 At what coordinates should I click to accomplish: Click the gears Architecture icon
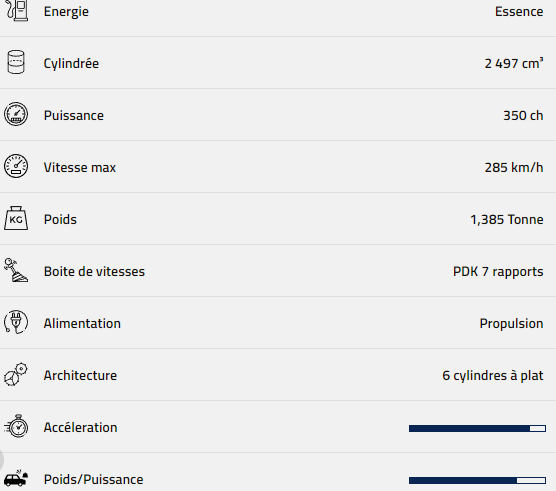(16, 374)
